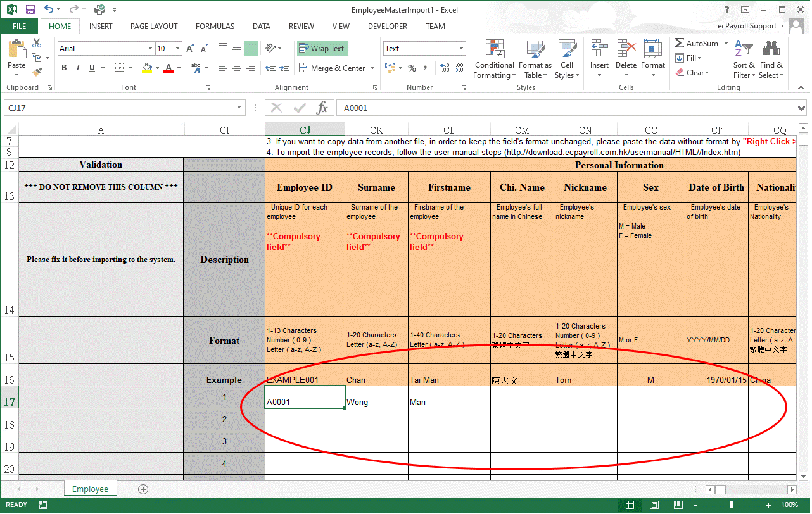Screen dimensions: 812x514
Task: Open the FORMULAS ribbon tab
Action: tap(215, 27)
